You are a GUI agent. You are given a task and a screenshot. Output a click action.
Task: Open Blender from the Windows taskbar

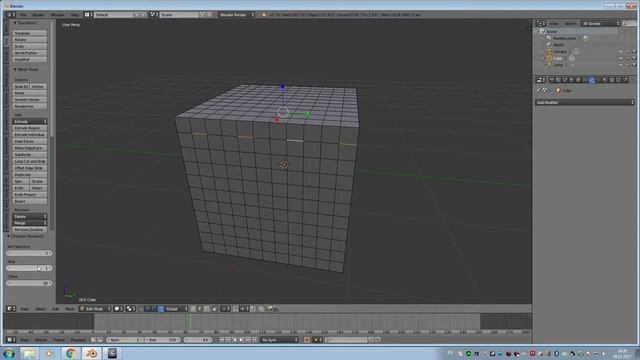point(91,353)
